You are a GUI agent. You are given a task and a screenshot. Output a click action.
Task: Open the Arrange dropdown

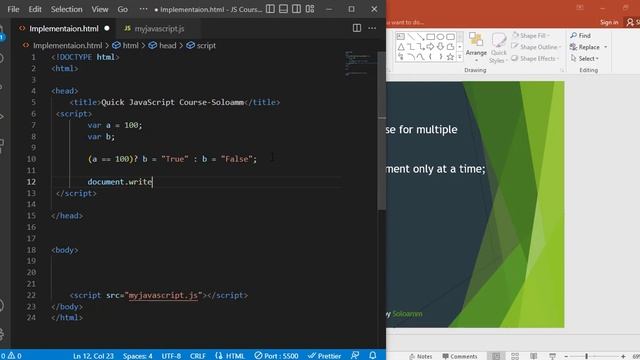[476, 48]
